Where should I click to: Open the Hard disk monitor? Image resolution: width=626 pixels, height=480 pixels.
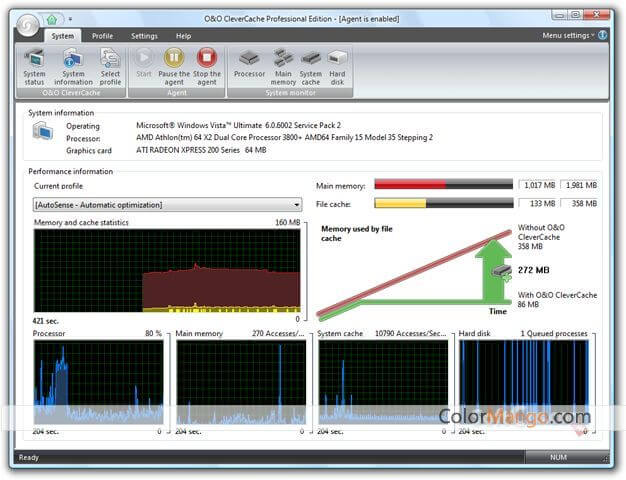tap(337, 64)
